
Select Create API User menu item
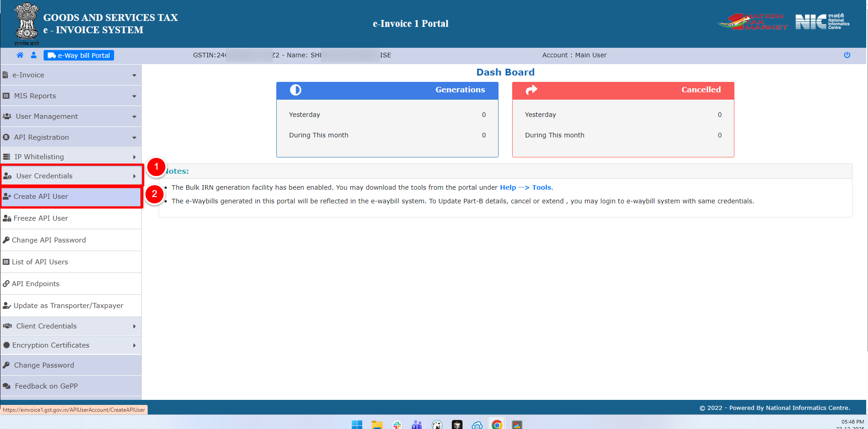point(41,197)
